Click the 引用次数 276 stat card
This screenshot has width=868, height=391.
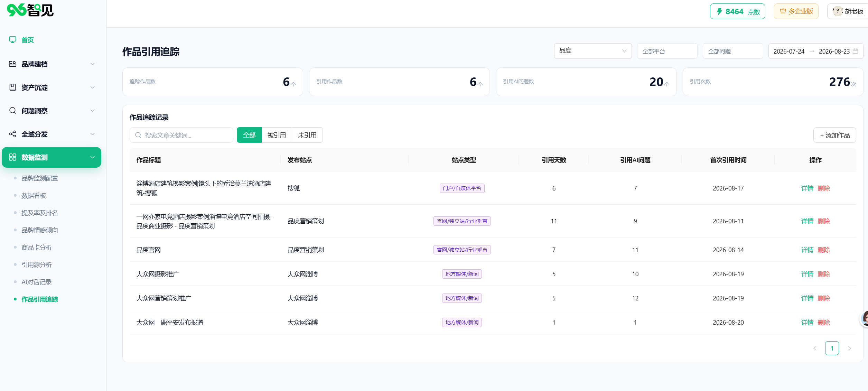(x=773, y=82)
